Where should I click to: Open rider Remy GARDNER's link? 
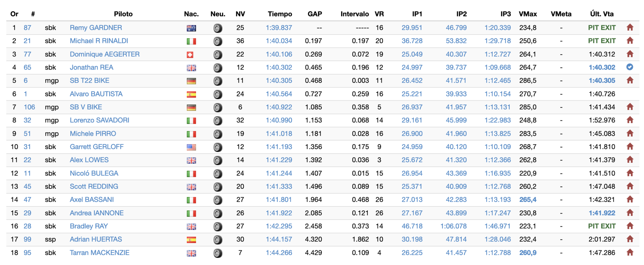point(96,28)
